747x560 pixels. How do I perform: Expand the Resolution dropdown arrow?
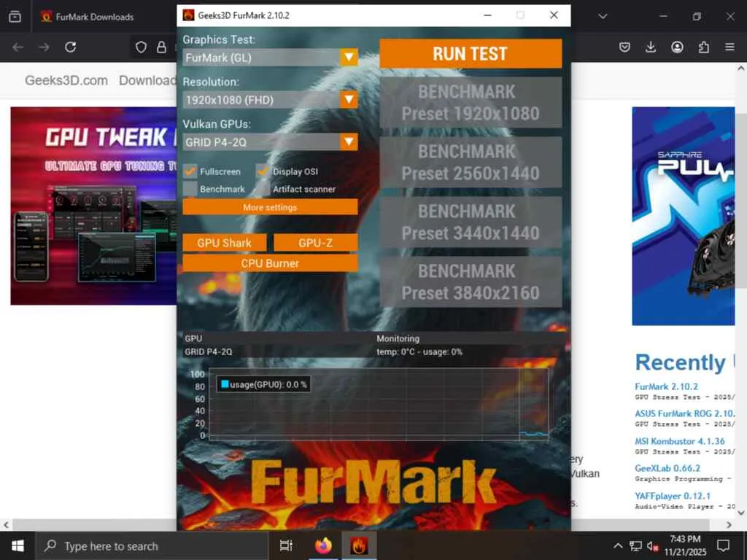[x=349, y=99]
